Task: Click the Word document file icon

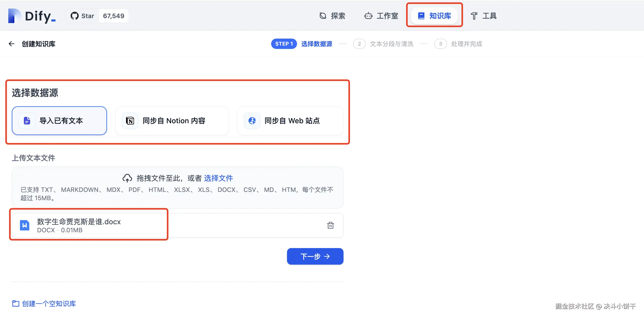Action: pos(25,225)
